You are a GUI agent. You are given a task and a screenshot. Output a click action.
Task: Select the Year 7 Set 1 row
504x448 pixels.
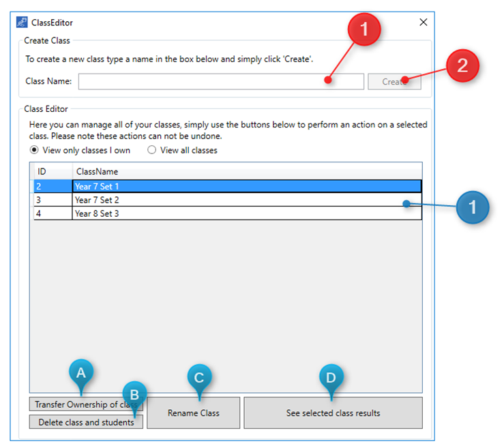pyautogui.click(x=246, y=186)
